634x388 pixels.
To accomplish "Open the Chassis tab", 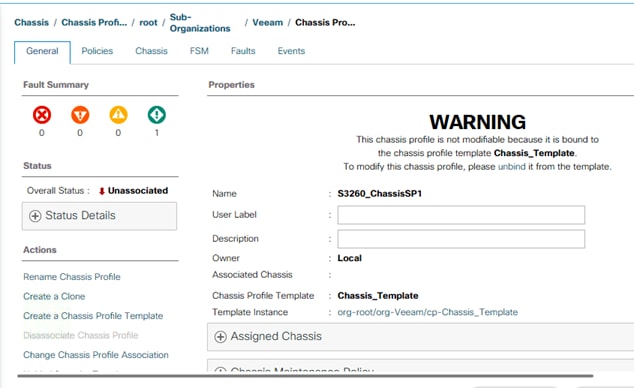I will pos(151,51).
